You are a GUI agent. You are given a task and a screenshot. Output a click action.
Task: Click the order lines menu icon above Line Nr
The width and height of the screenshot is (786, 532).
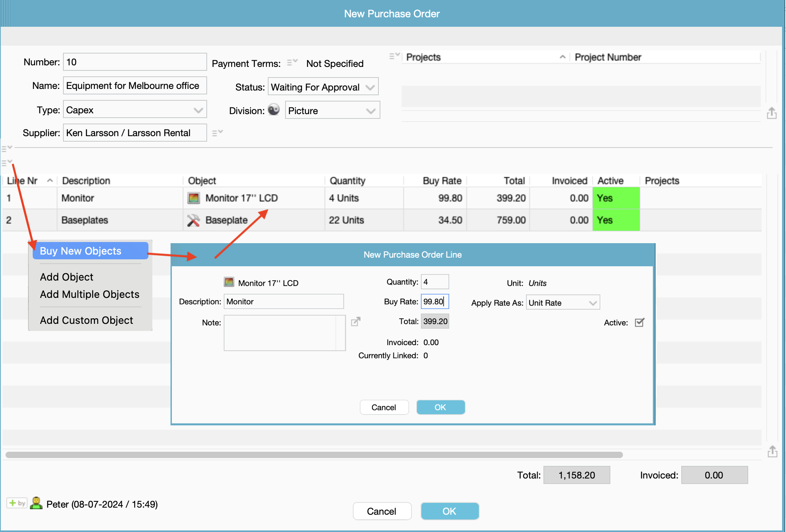tap(7, 162)
